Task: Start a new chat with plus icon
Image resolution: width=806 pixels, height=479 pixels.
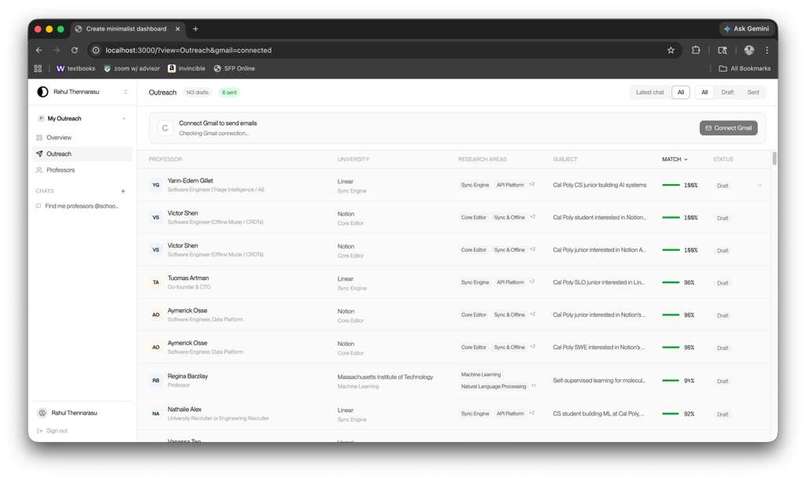Action: pyautogui.click(x=123, y=191)
